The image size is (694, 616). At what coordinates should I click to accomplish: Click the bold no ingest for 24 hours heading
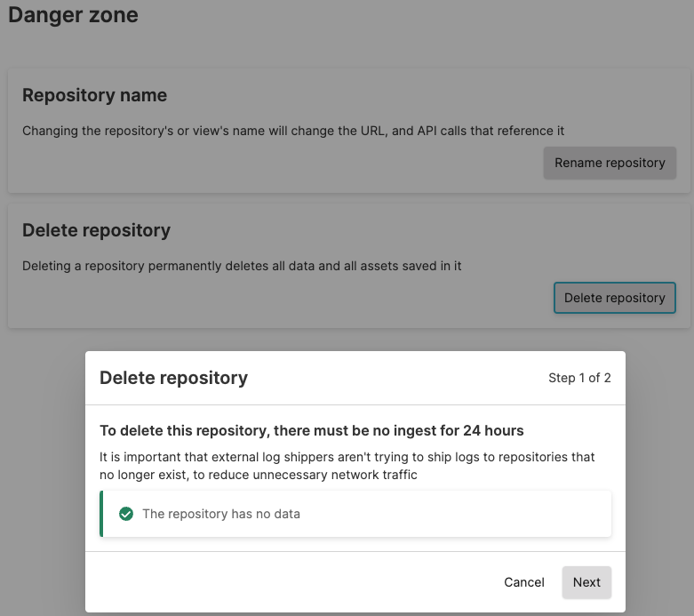(x=311, y=431)
